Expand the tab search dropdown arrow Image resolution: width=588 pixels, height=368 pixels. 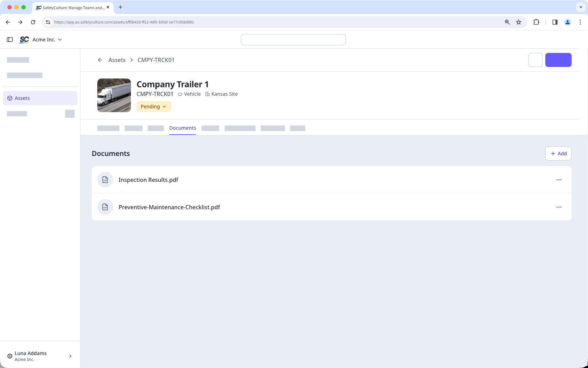pos(581,7)
